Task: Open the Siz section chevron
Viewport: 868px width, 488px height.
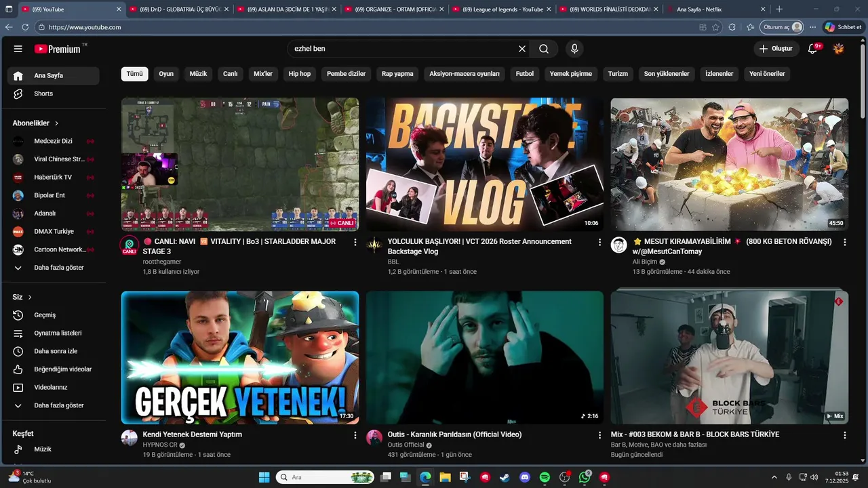Action: pos(30,298)
